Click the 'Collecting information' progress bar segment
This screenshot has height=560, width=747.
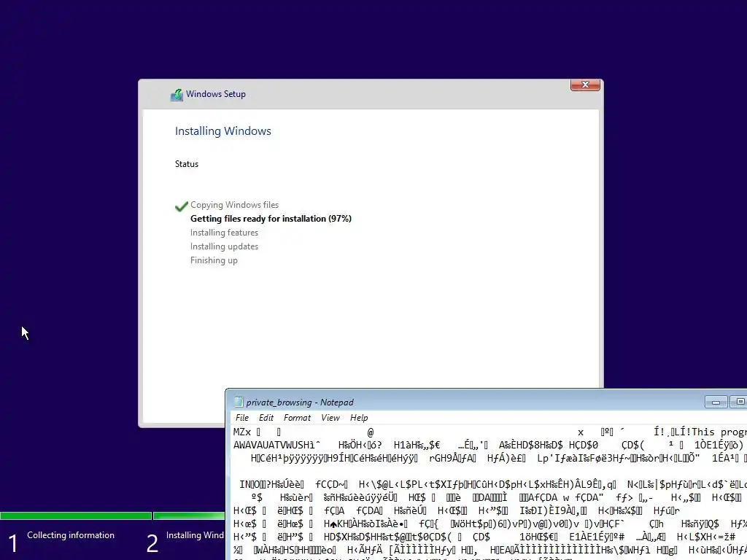(x=76, y=516)
